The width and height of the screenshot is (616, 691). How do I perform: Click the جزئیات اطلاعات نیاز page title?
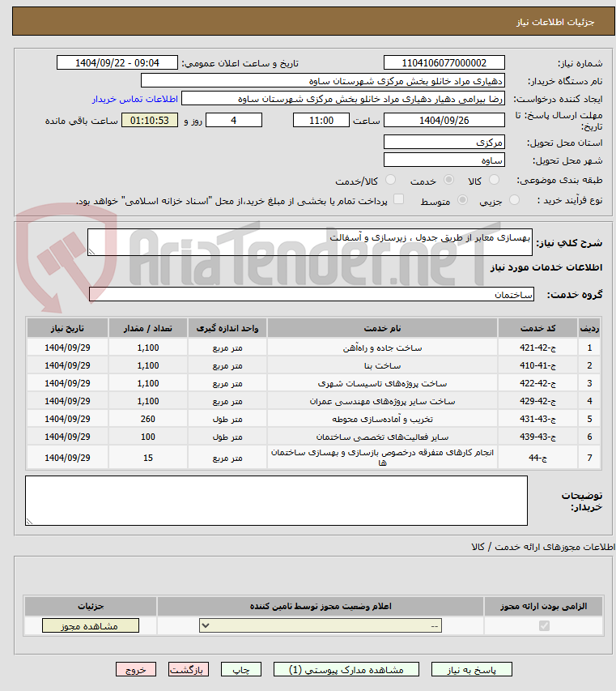click(x=555, y=22)
